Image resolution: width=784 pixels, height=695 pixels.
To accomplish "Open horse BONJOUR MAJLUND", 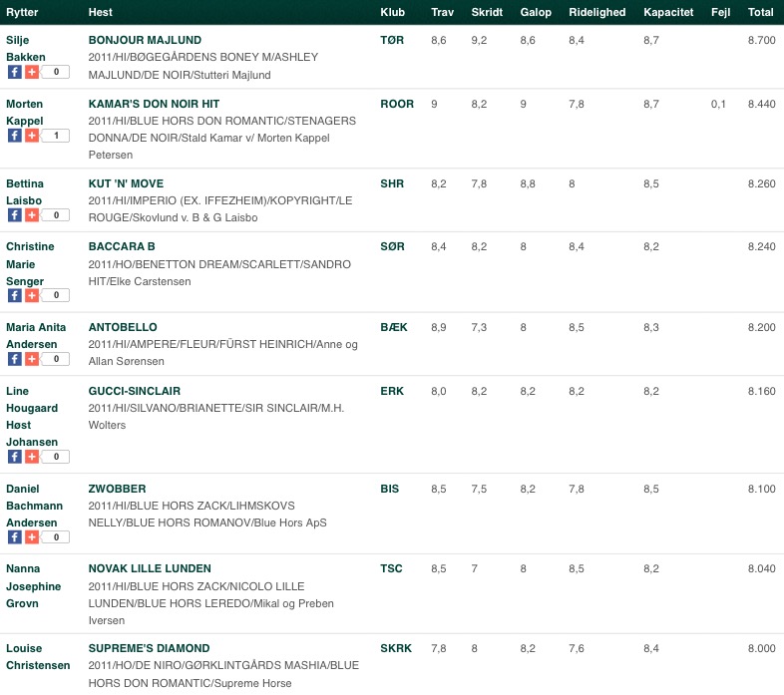I will pos(145,40).
